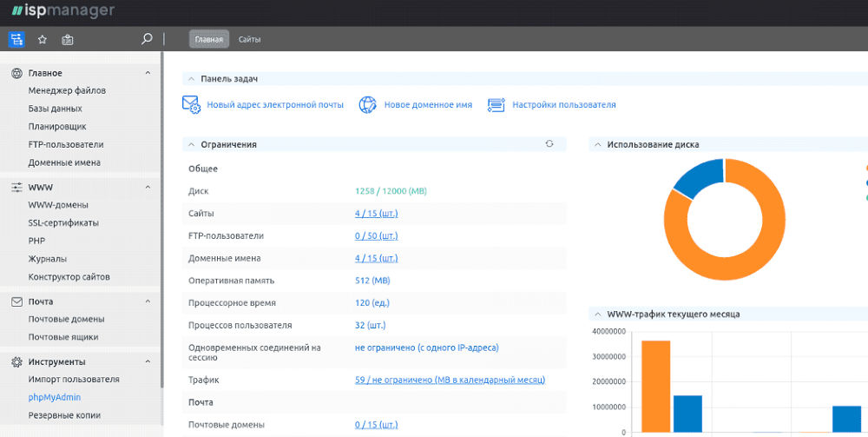868x437 pixels.
Task: Open Конструктор сайтов in sidebar
Action: (x=69, y=277)
